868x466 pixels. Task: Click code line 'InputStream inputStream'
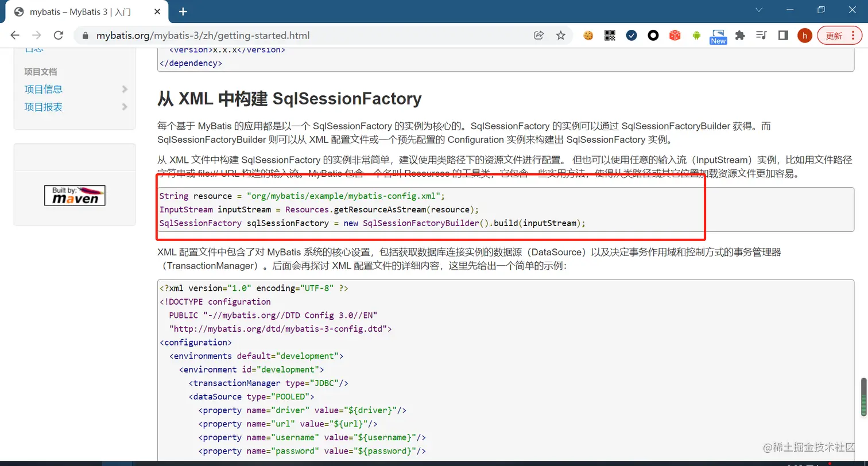coord(319,209)
